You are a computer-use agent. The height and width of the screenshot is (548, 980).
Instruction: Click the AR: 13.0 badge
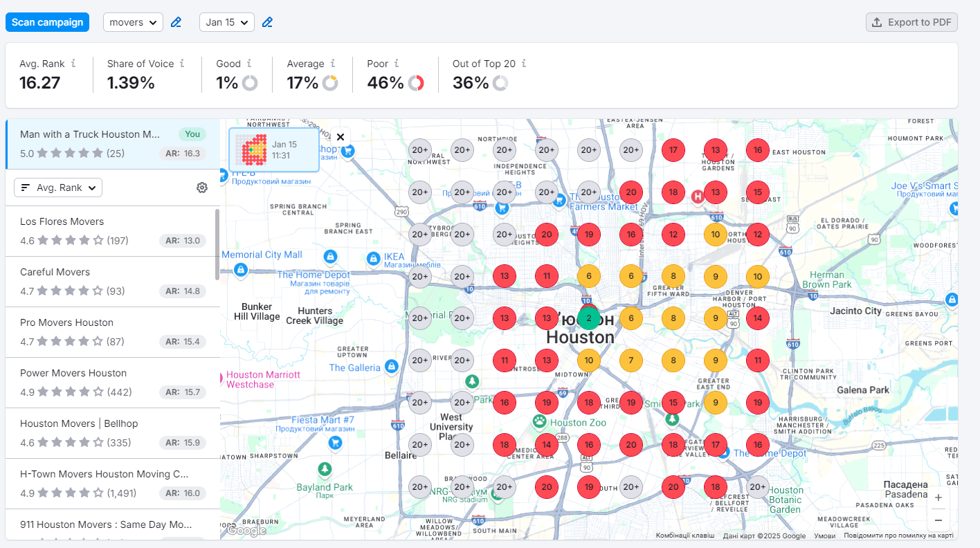pos(183,241)
